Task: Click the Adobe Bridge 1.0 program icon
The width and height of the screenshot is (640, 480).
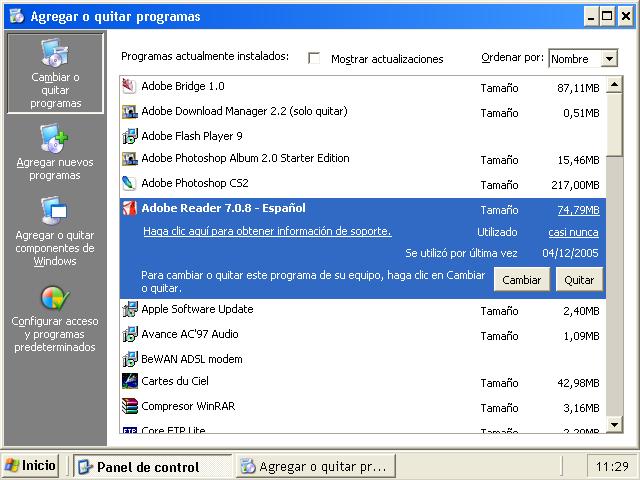Action: pyautogui.click(x=129, y=86)
